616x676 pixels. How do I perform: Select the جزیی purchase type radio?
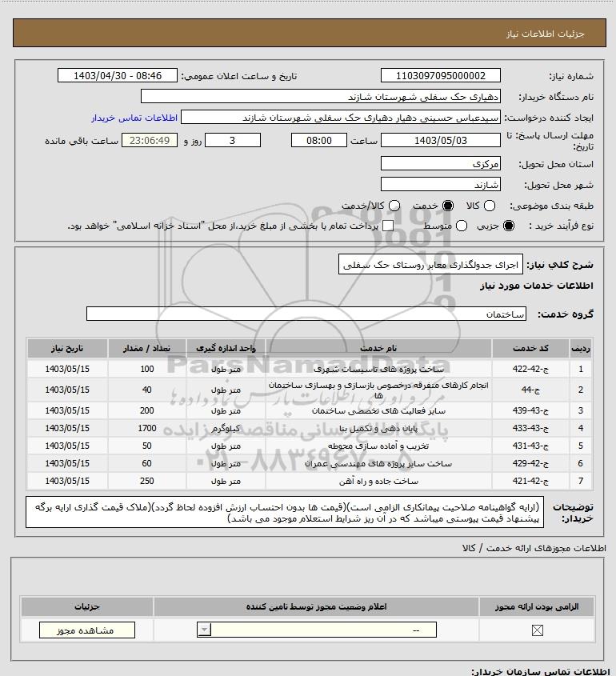[509, 226]
